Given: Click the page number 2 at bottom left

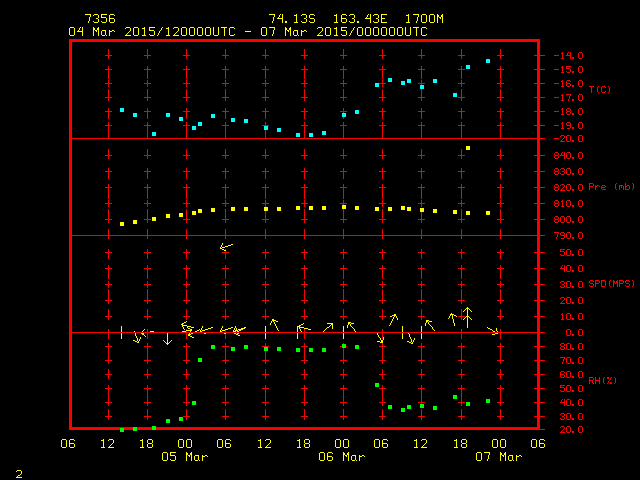Looking at the screenshot, I should (x=18, y=471).
